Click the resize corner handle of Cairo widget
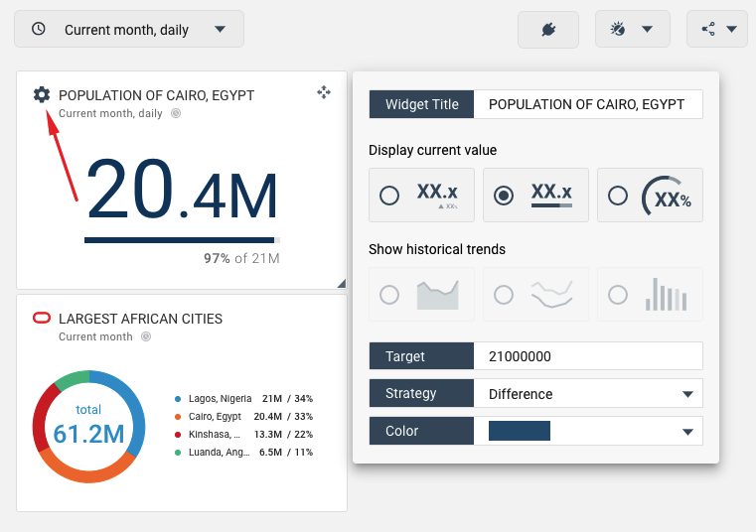Screen dimensions: 756x532 (x=342, y=283)
